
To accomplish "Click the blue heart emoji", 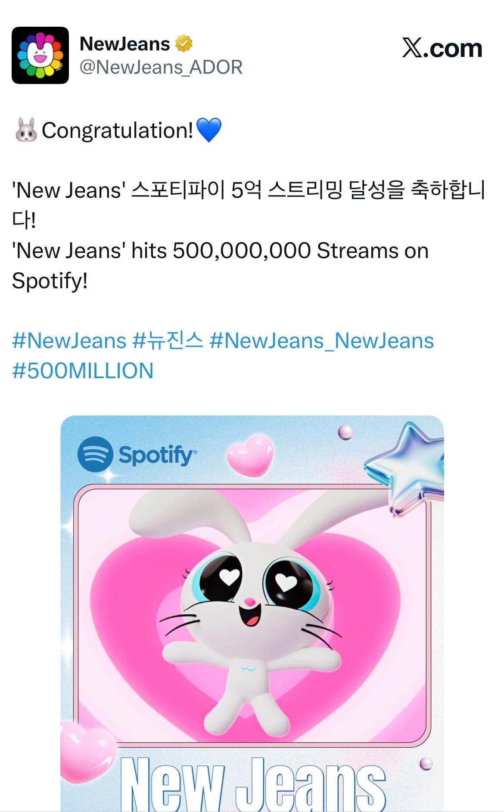I will pos(208,130).
